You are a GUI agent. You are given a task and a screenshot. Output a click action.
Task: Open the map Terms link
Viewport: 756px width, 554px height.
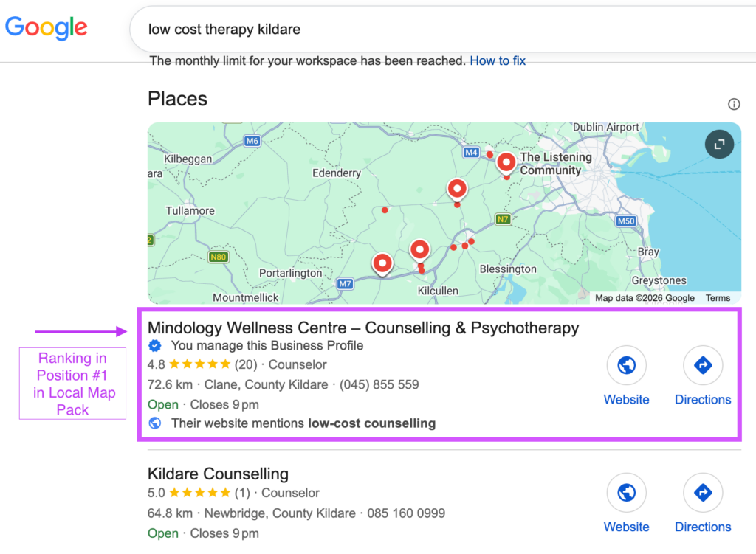(x=718, y=298)
